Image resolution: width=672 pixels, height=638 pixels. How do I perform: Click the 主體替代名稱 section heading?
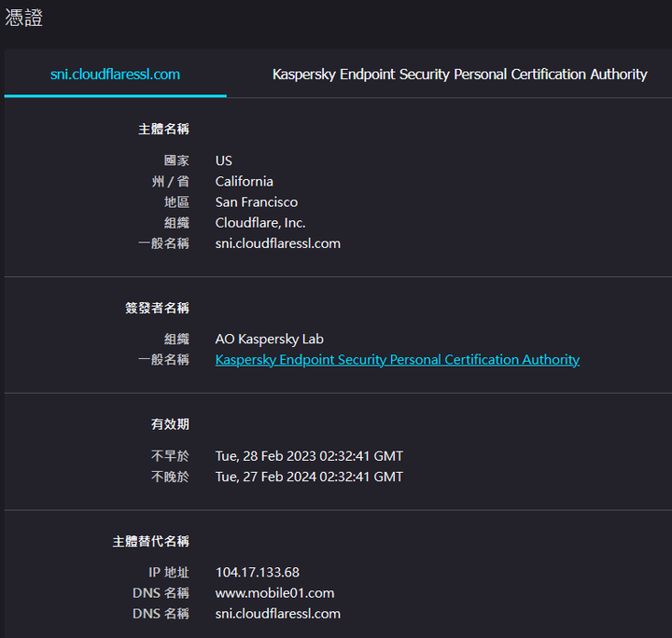click(x=151, y=541)
